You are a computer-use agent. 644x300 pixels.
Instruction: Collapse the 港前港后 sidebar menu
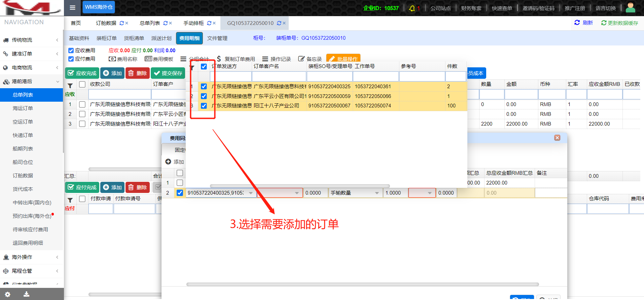32,81
